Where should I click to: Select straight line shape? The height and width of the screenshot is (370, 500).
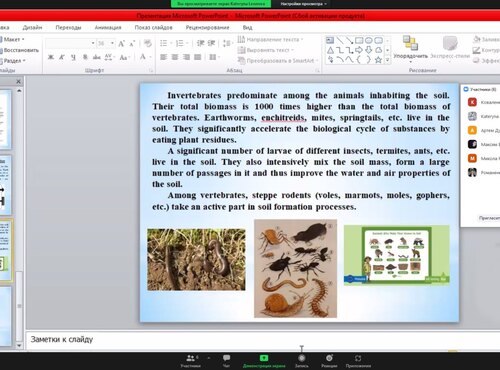pos(340,40)
